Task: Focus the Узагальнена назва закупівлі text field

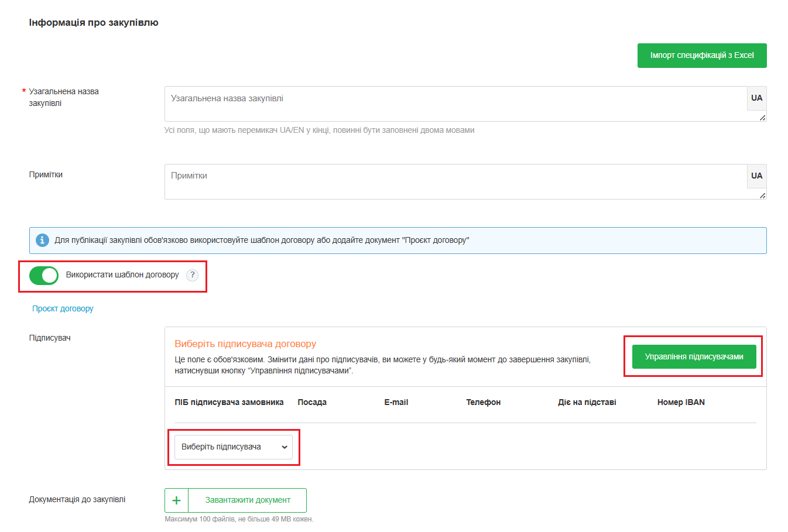Action: pos(455,104)
